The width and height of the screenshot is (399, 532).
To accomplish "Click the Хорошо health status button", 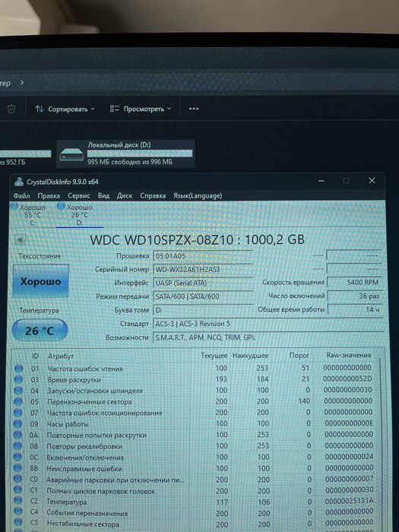I will point(41,281).
